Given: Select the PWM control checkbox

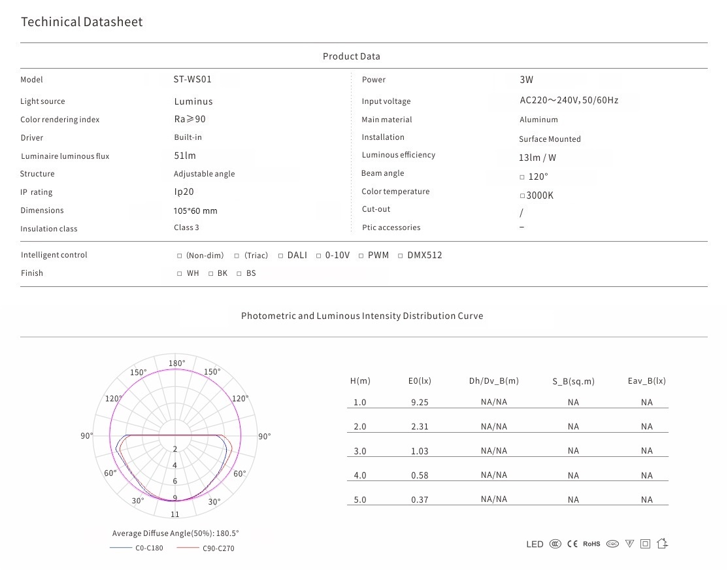Looking at the screenshot, I should point(361,256).
